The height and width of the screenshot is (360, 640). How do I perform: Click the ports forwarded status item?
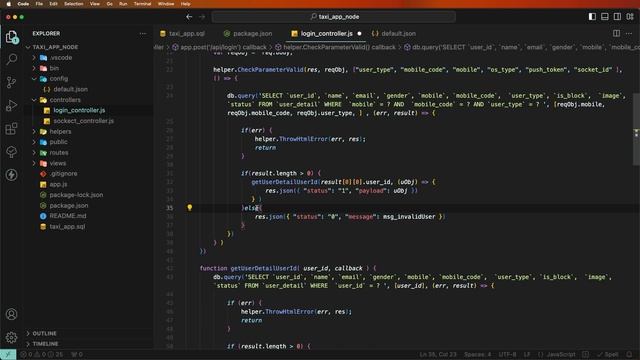pos(77,354)
